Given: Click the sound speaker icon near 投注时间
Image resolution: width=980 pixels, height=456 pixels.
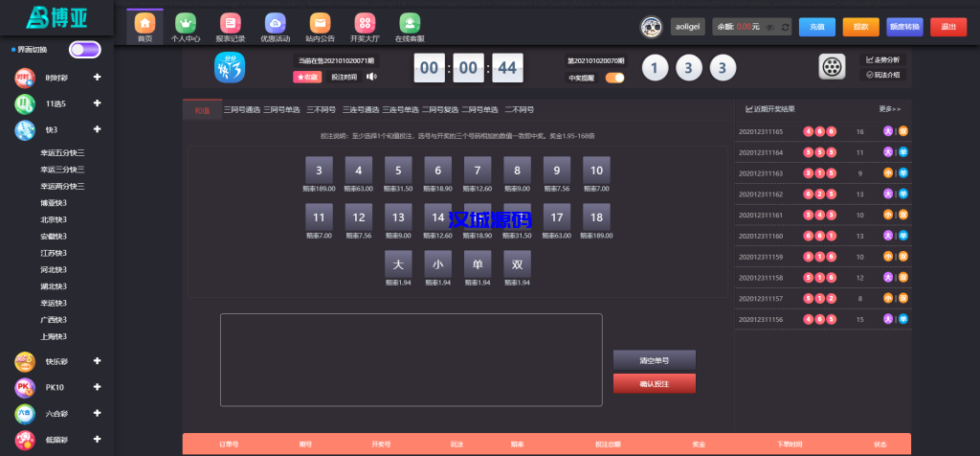Looking at the screenshot, I should point(371,77).
